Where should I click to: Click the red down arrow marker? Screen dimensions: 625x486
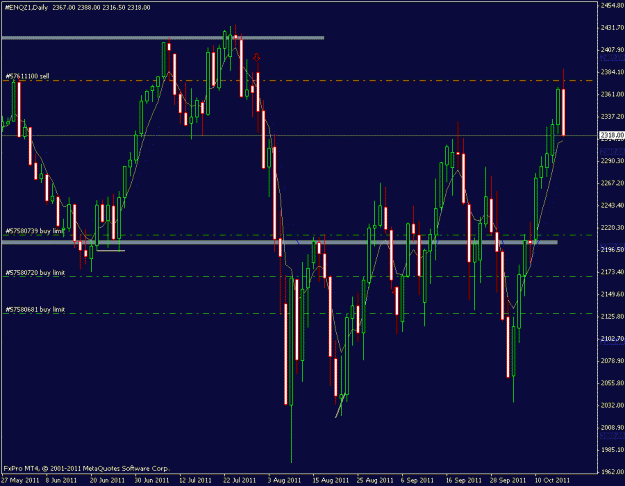tap(257, 57)
